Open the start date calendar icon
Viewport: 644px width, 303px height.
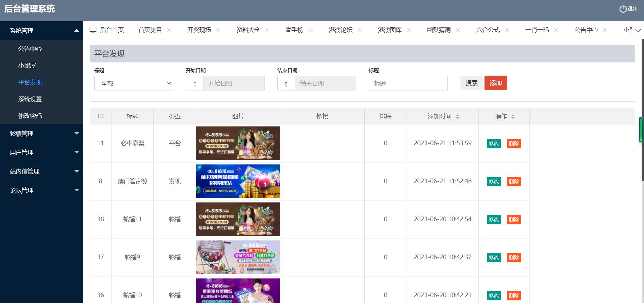coord(194,83)
